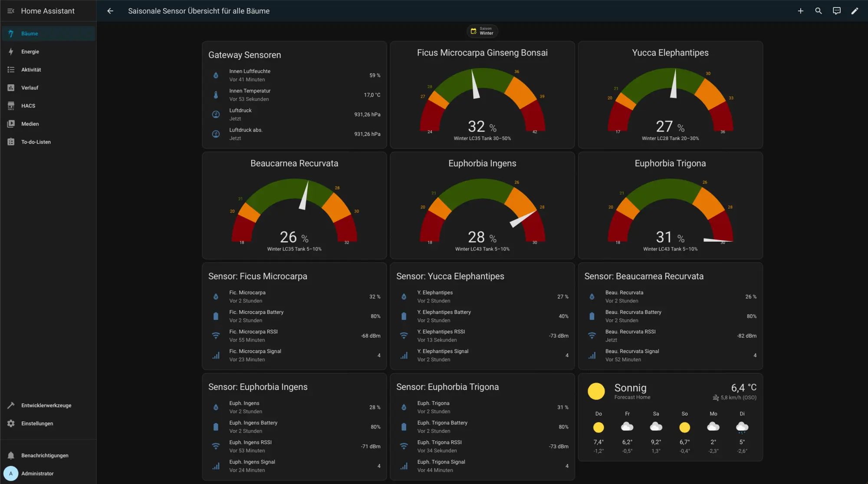This screenshot has width=868, height=484.
Task: Click the plus add icon in header
Action: click(800, 11)
